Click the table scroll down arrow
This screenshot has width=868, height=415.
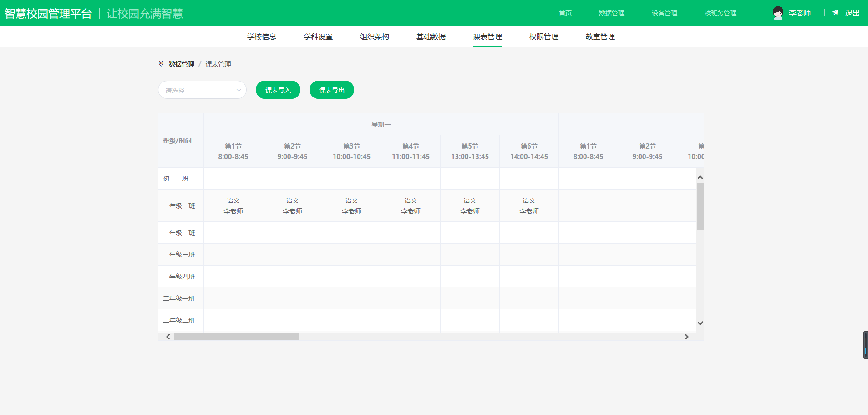tap(700, 323)
